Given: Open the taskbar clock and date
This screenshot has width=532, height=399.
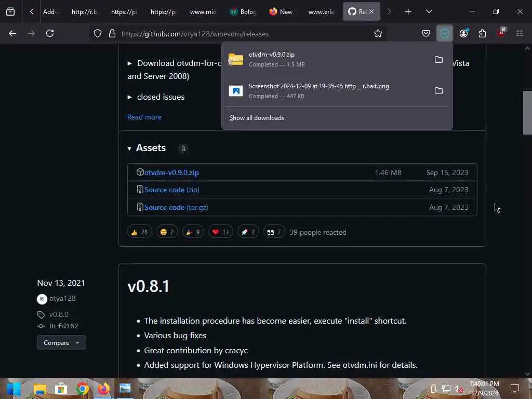Looking at the screenshot, I should (x=484, y=389).
